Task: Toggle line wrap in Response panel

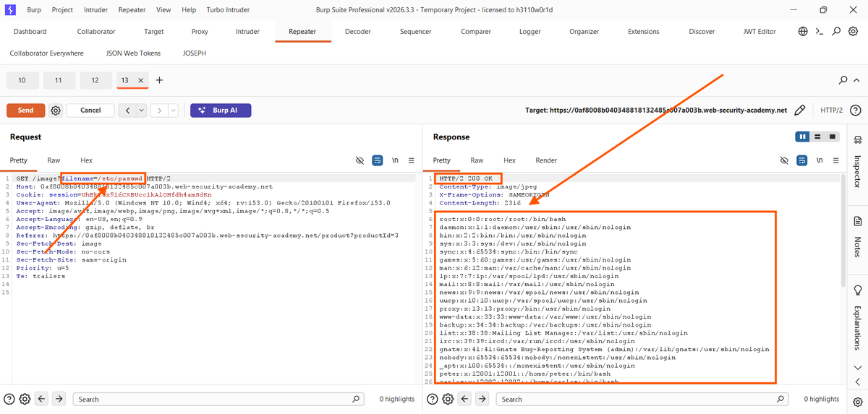Action: (x=801, y=160)
